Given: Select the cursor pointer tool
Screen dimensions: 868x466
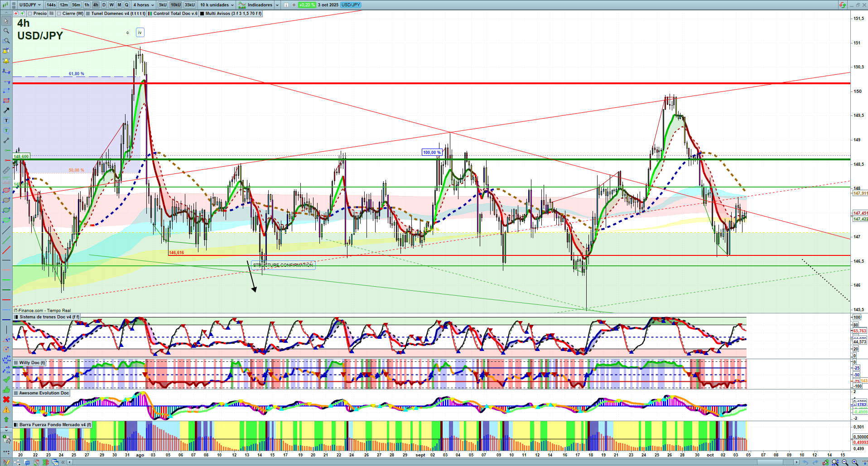Looking at the screenshot, I should click(6, 21).
